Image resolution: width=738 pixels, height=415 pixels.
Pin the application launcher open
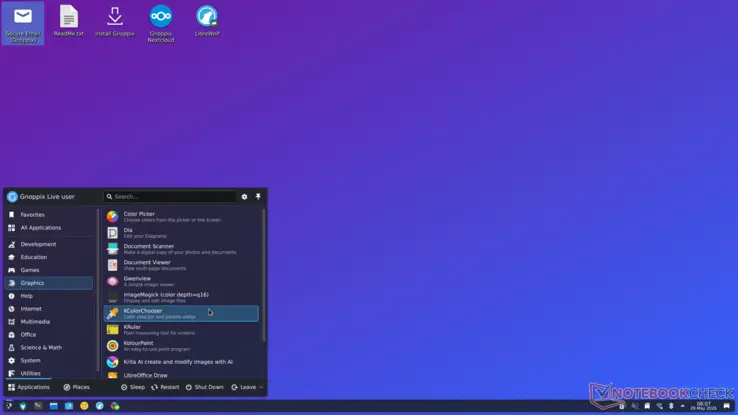pos(258,197)
